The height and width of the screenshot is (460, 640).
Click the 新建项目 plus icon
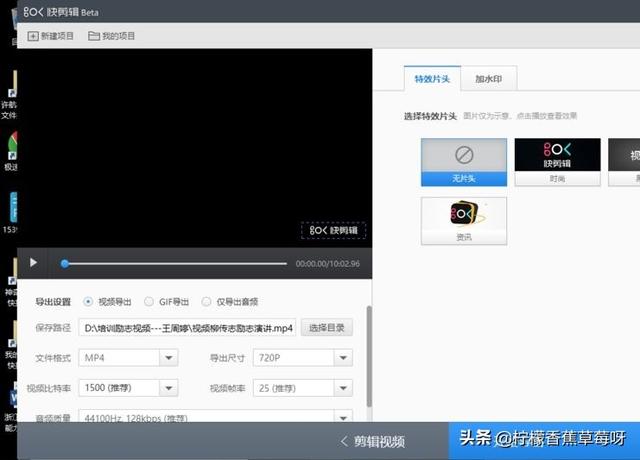point(33,36)
